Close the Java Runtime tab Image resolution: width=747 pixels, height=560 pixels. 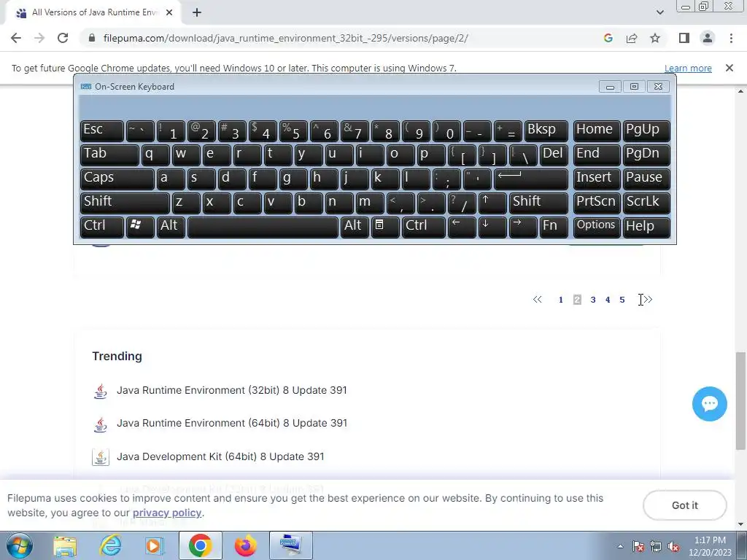pyautogui.click(x=169, y=13)
